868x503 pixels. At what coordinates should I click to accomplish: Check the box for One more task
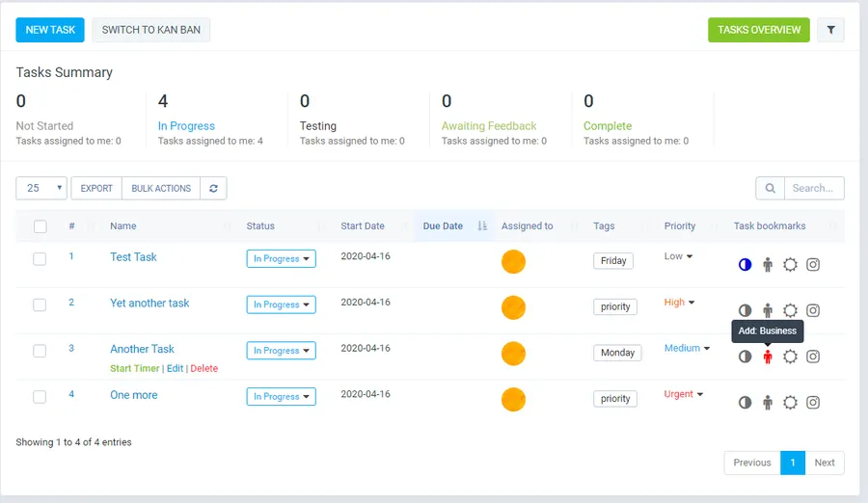point(40,397)
